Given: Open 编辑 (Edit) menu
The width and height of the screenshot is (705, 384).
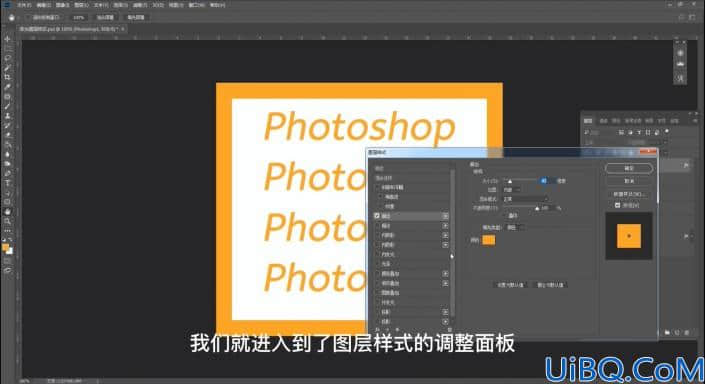Looking at the screenshot, I should point(43,5).
